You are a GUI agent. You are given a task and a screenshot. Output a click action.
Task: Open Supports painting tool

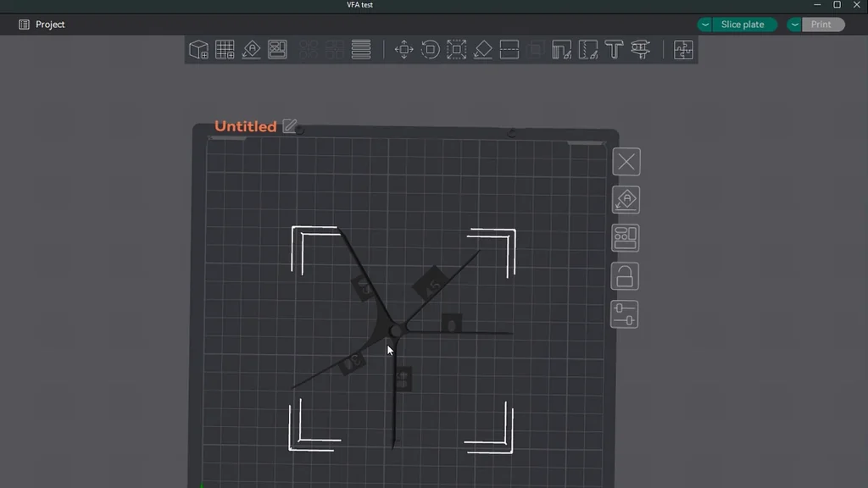[561, 50]
